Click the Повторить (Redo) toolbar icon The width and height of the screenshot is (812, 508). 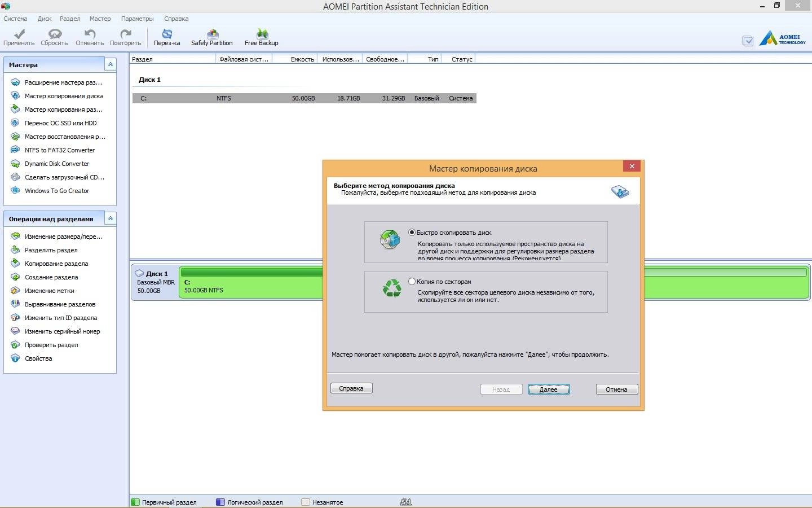tap(126, 34)
